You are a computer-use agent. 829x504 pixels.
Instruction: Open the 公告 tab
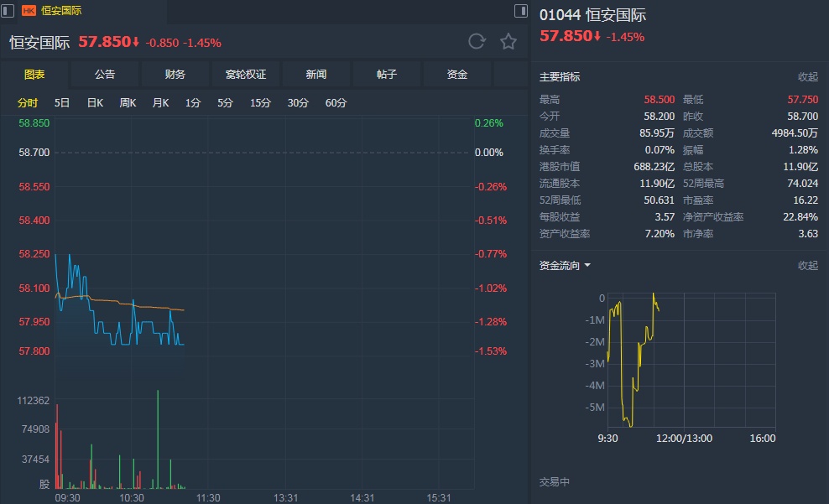[105, 75]
